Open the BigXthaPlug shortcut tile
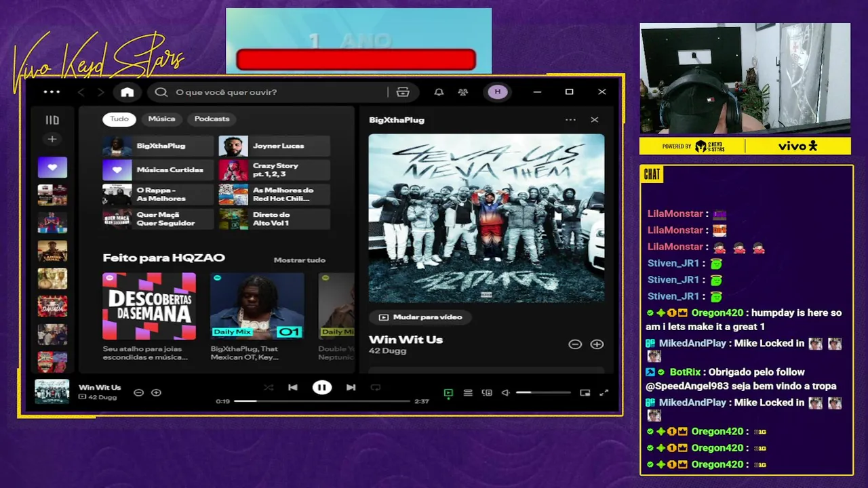This screenshot has height=488, width=868. point(158,146)
